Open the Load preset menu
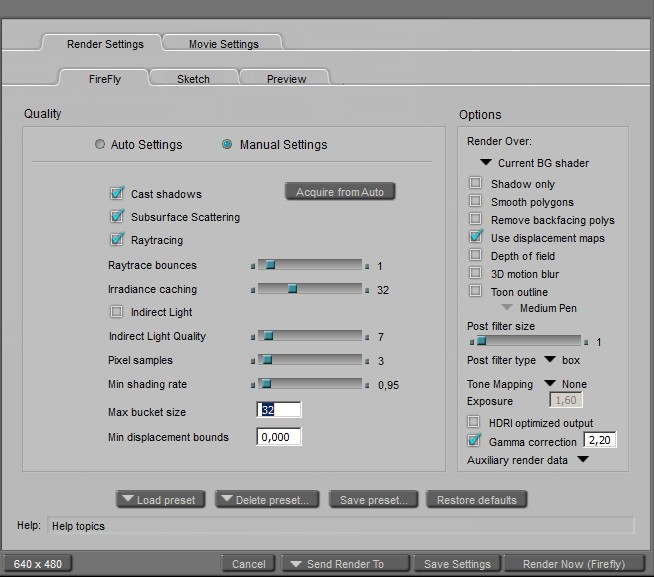This screenshot has height=577, width=654. pyautogui.click(x=161, y=500)
